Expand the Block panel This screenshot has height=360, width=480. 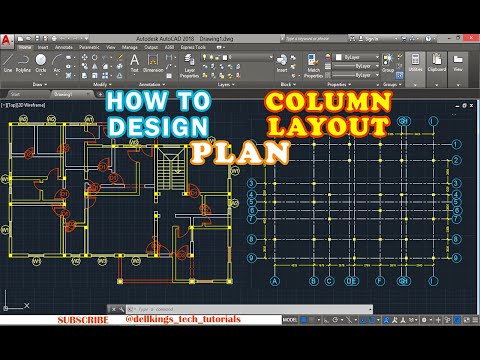[x=288, y=85]
